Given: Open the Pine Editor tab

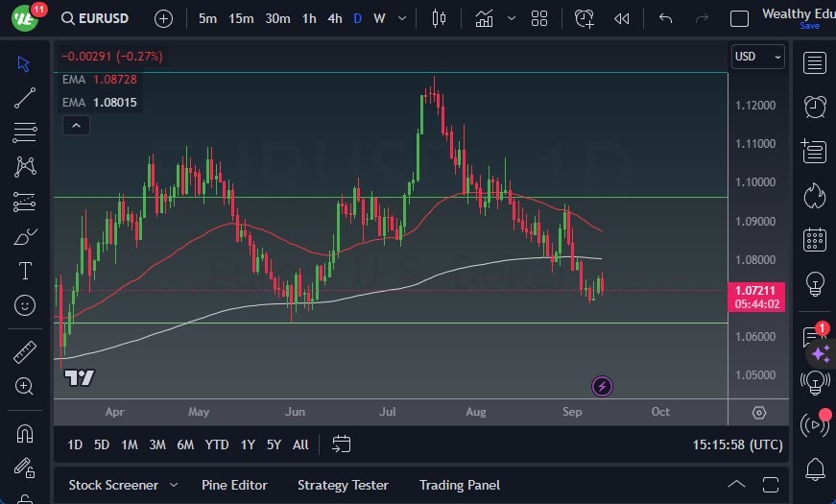Looking at the screenshot, I should click(234, 485).
